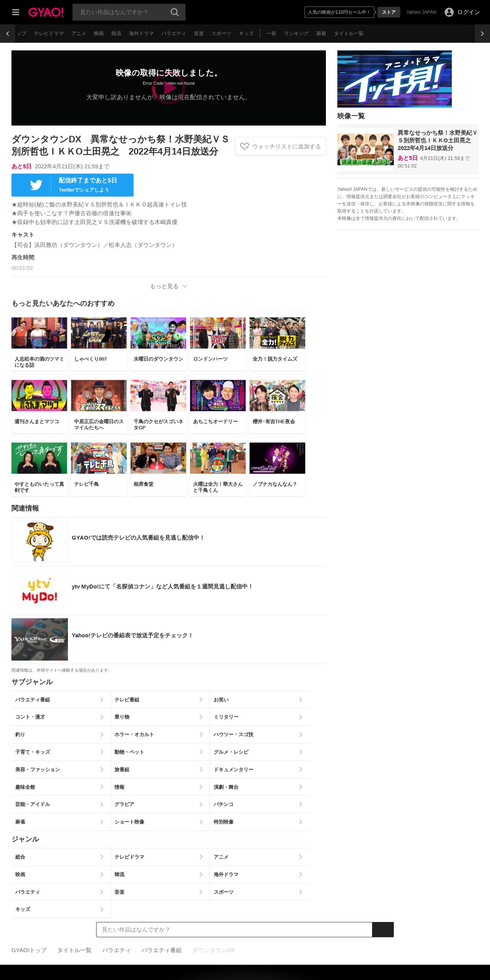Click right arrow of the category bar
Image resolution: width=490 pixels, height=980 pixels.
pyautogui.click(x=482, y=34)
